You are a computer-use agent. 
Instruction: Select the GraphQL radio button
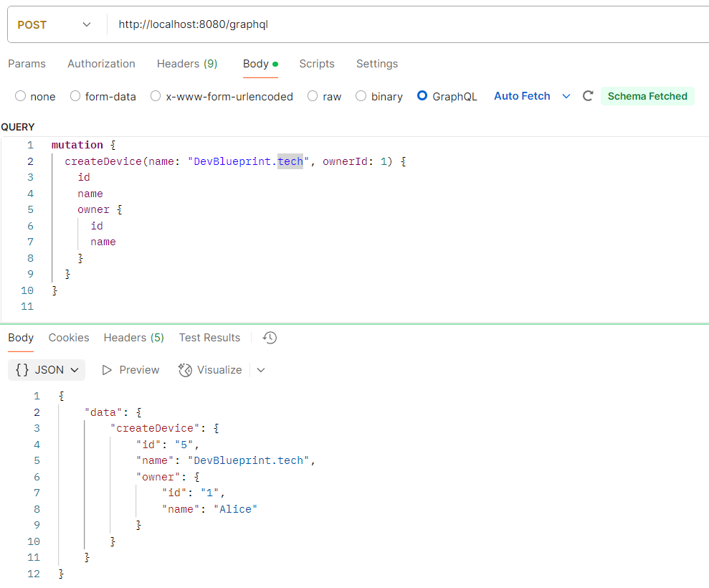pos(422,96)
